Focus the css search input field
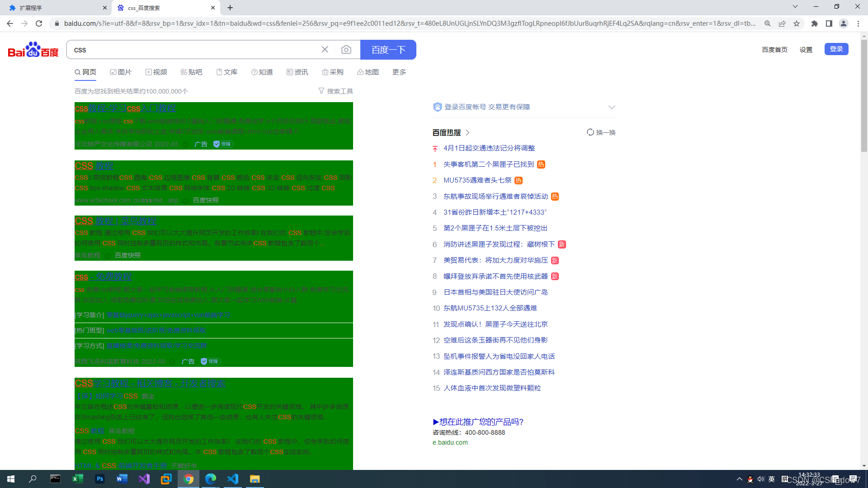The width and height of the screenshot is (868, 488). coord(194,50)
